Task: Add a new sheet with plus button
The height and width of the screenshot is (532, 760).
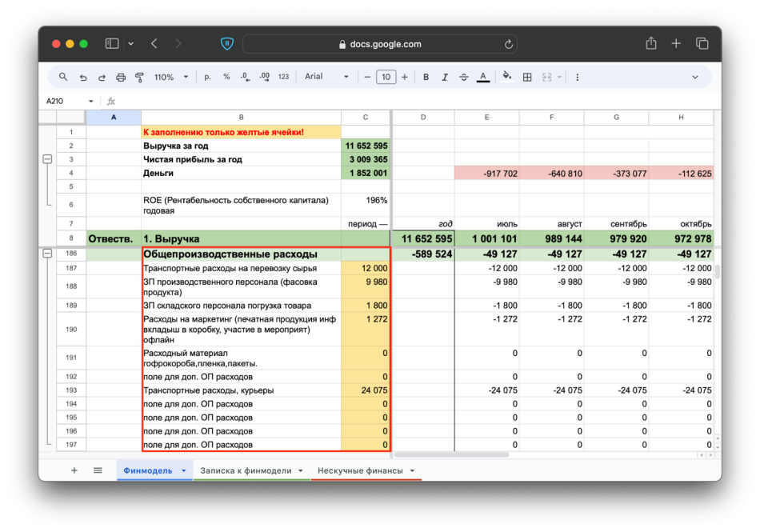Action: (x=74, y=470)
